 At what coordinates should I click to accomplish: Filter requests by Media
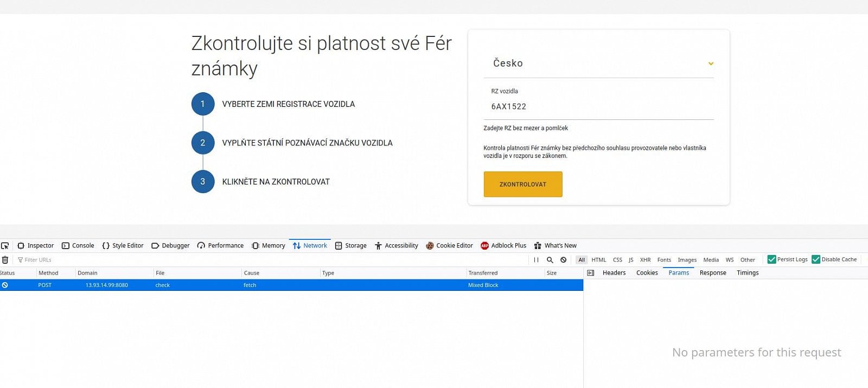711,260
